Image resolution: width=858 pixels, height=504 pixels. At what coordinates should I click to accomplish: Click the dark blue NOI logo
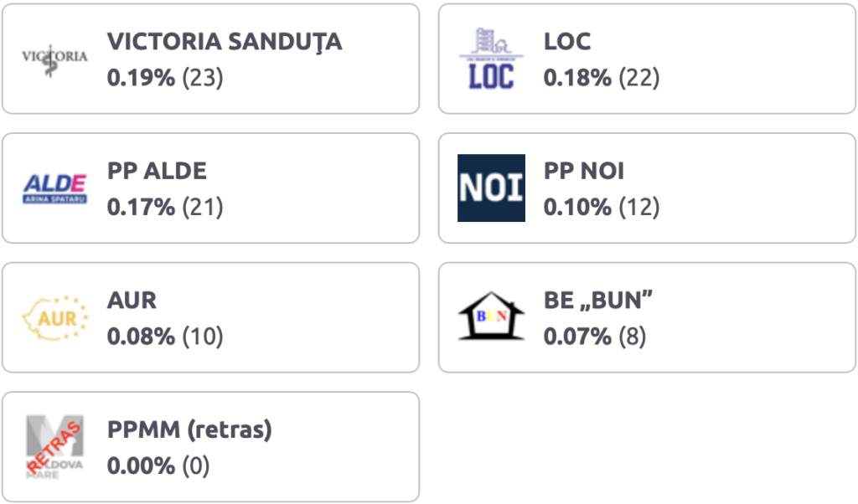pos(491,188)
